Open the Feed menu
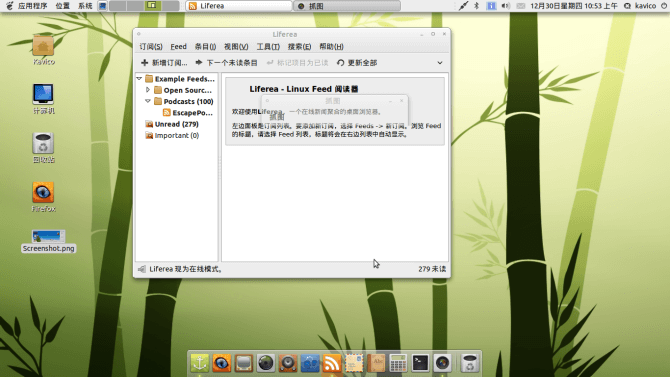This screenshot has height=377, width=670. (x=178, y=47)
